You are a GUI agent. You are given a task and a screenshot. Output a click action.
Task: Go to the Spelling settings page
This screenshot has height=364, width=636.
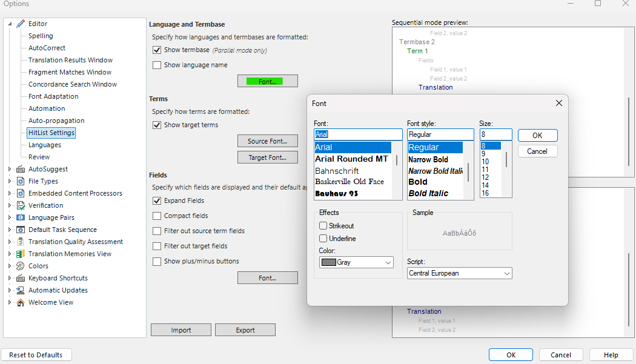(x=41, y=35)
